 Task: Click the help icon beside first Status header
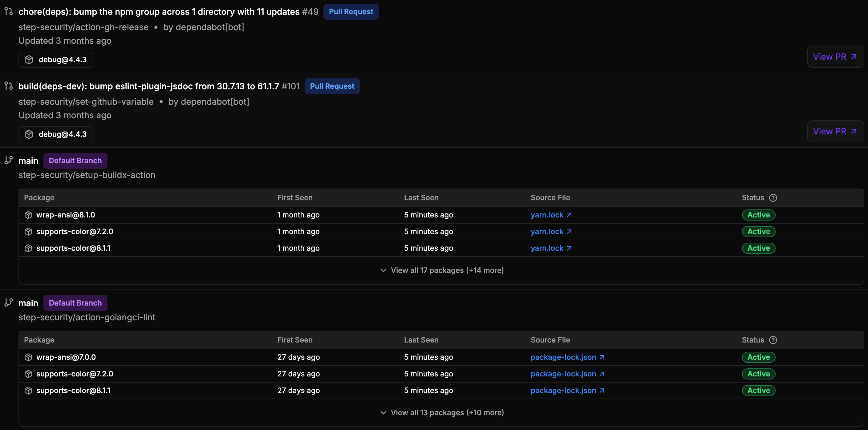coord(773,198)
